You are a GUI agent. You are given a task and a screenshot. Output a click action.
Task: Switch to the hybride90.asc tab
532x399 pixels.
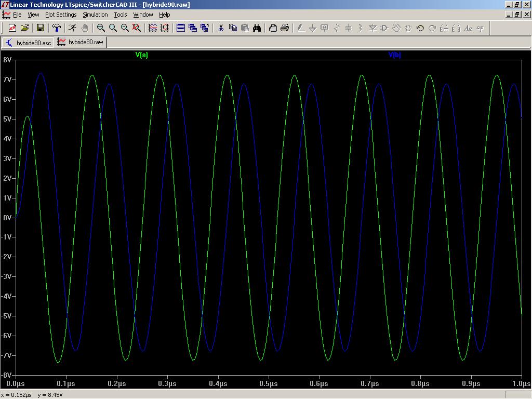point(29,43)
